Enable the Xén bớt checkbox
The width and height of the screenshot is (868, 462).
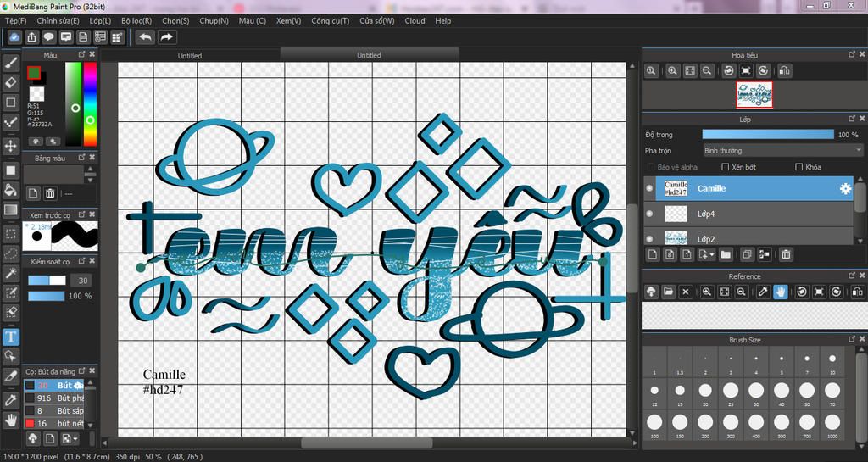pos(726,166)
